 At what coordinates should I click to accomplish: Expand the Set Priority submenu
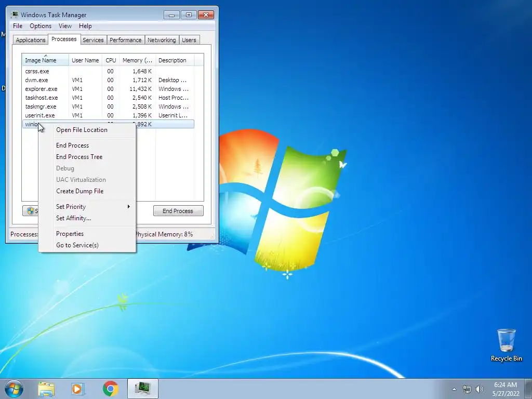click(87, 207)
